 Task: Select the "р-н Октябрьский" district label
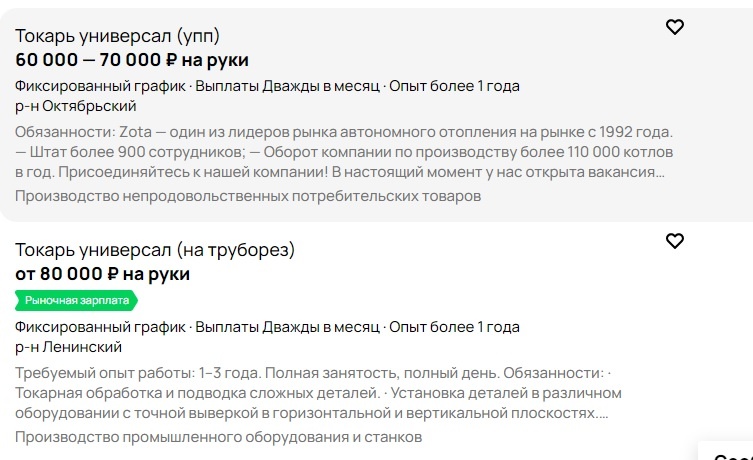coord(76,106)
